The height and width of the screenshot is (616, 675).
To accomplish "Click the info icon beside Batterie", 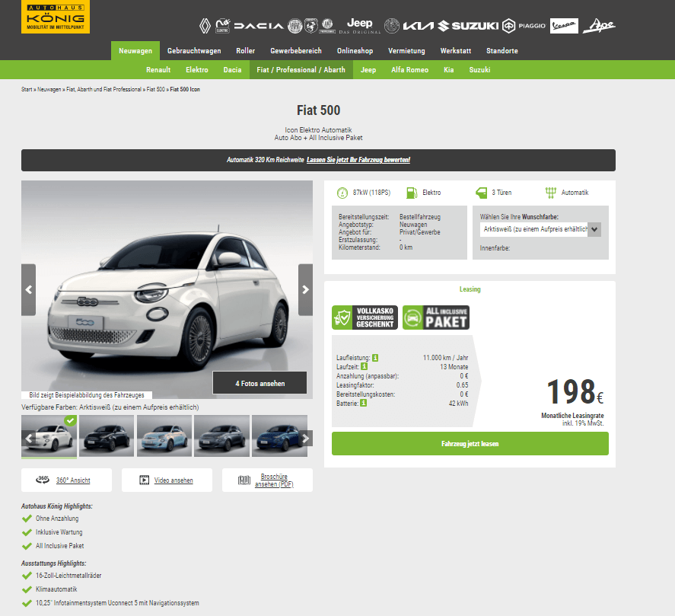I will click(x=363, y=404).
